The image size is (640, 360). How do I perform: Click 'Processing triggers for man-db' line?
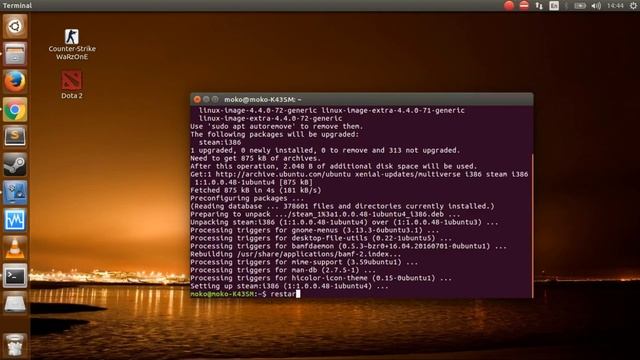click(283, 270)
